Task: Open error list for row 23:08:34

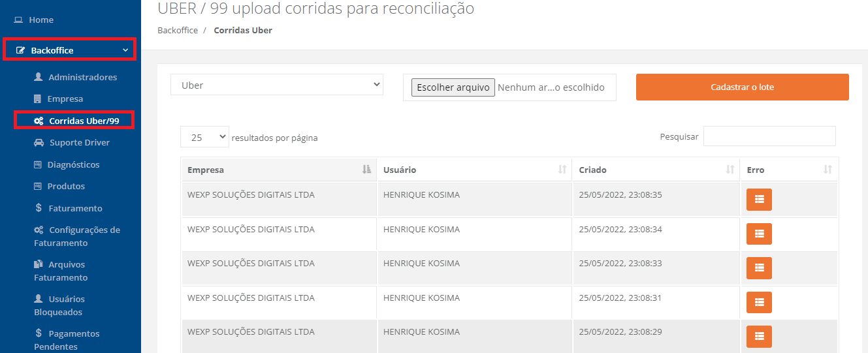Action: tap(759, 234)
